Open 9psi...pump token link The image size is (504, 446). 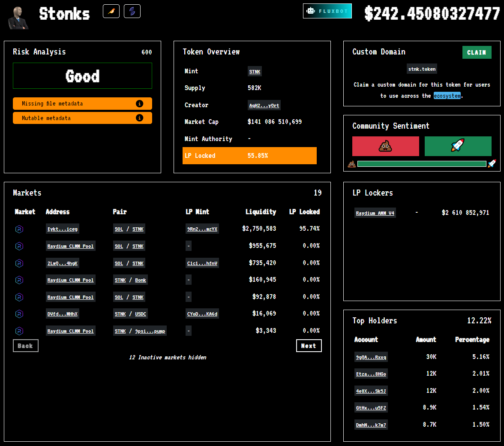(150, 331)
